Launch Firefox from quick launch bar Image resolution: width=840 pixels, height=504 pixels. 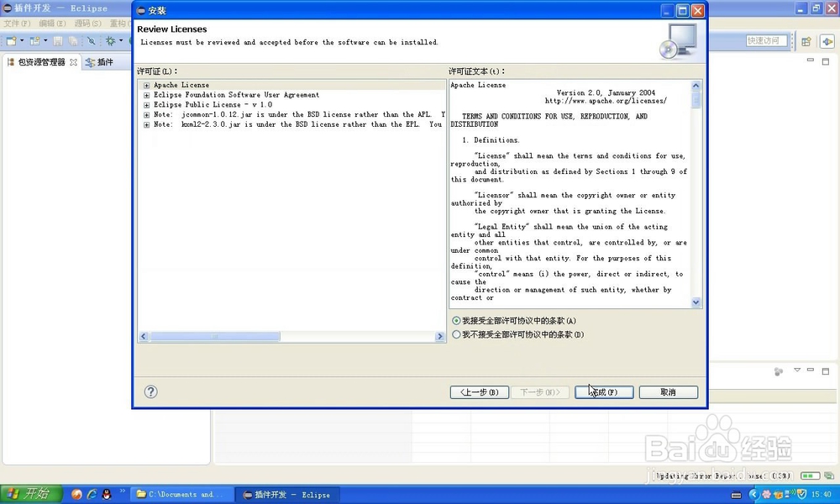[76, 495]
